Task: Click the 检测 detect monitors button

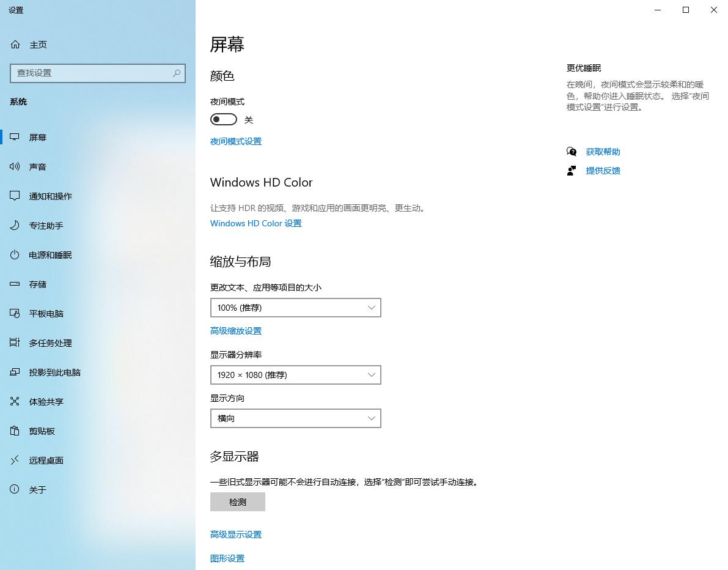Action: (x=237, y=502)
